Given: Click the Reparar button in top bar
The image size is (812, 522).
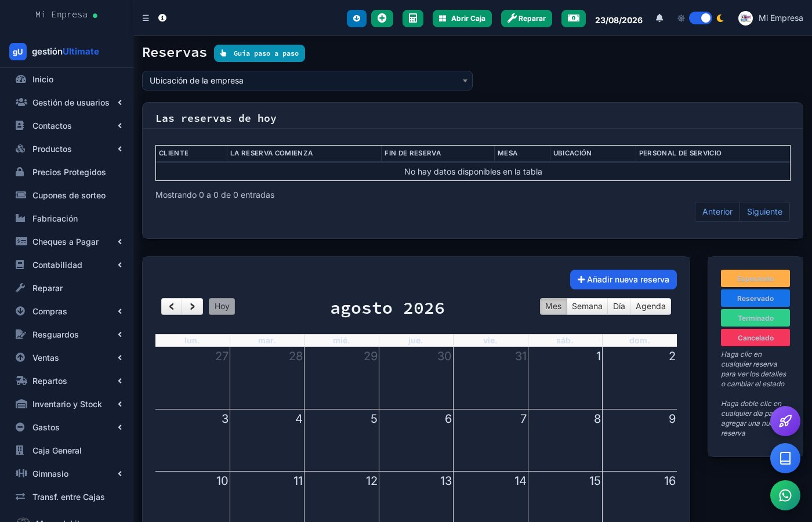Looking at the screenshot, I should click(527, 19).
